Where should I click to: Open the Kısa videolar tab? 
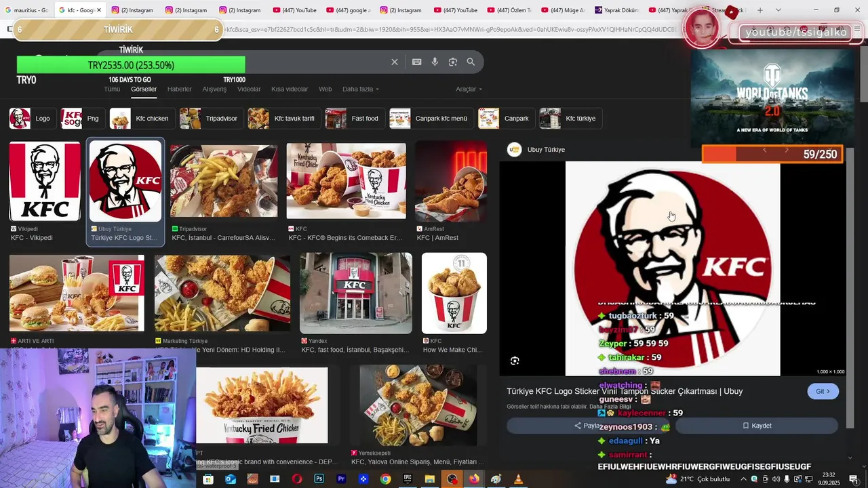tap(290, 89)
